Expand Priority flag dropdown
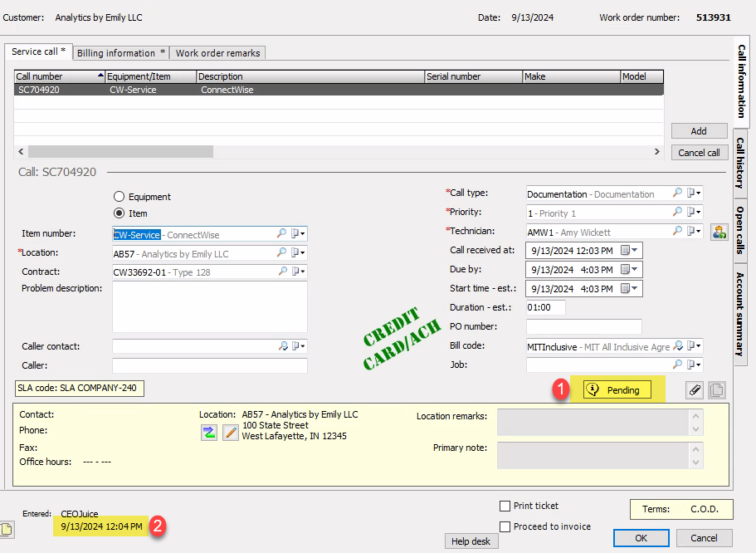 click(x=694, y=212)
